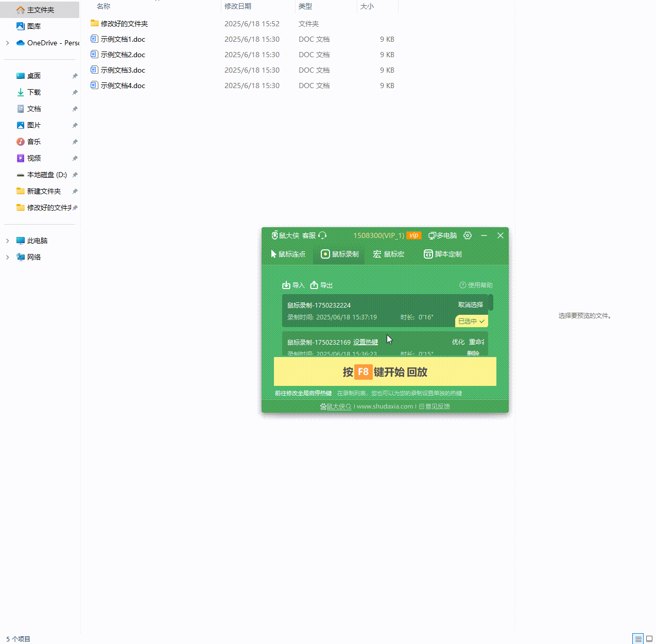Screen dimensions: 656x644
Task: Open settings gear in 鼠大侠 title bar
Action: pyautogui.click(x=468, y=235)
